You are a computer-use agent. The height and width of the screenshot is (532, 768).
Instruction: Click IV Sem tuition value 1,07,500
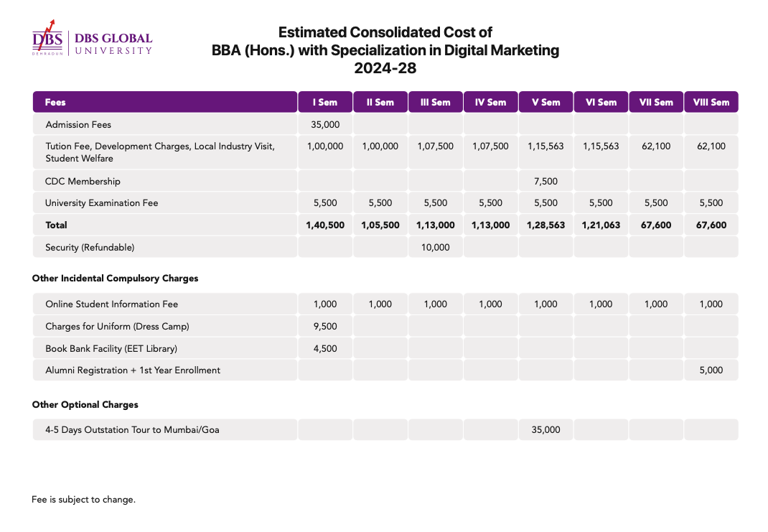[490, 146]
